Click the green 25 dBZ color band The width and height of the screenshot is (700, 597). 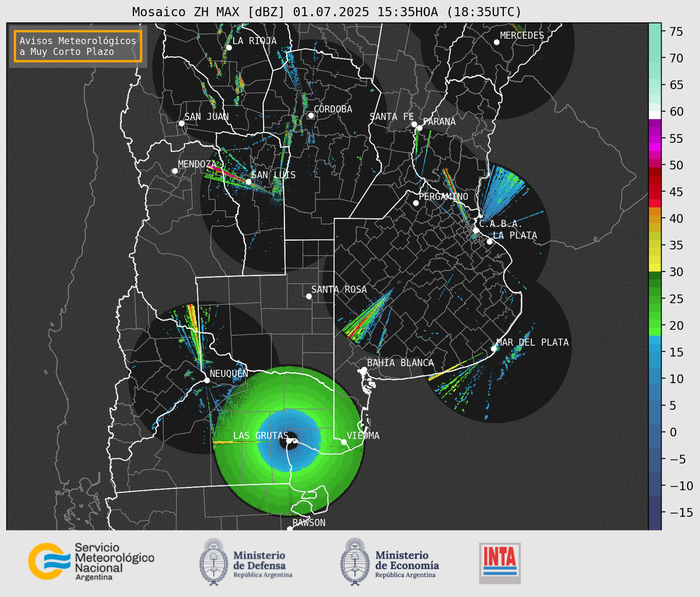tap(655, 299)
